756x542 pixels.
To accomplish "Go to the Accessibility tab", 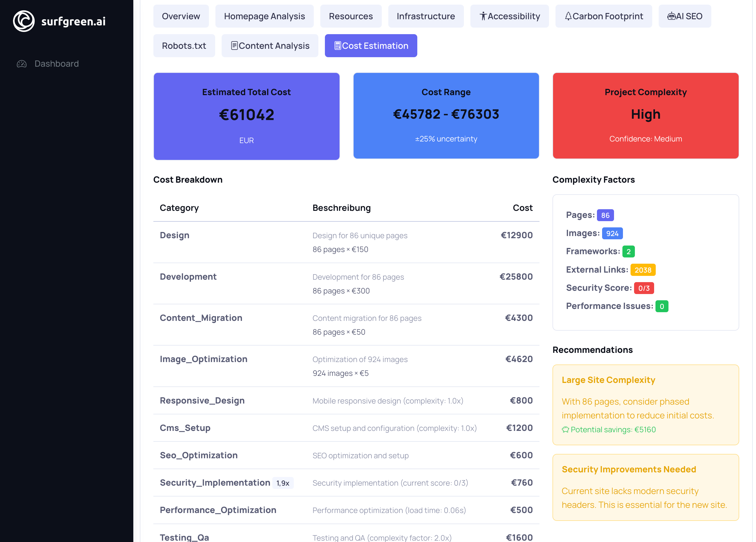I will pyautogui.click(x=509, y=16).
